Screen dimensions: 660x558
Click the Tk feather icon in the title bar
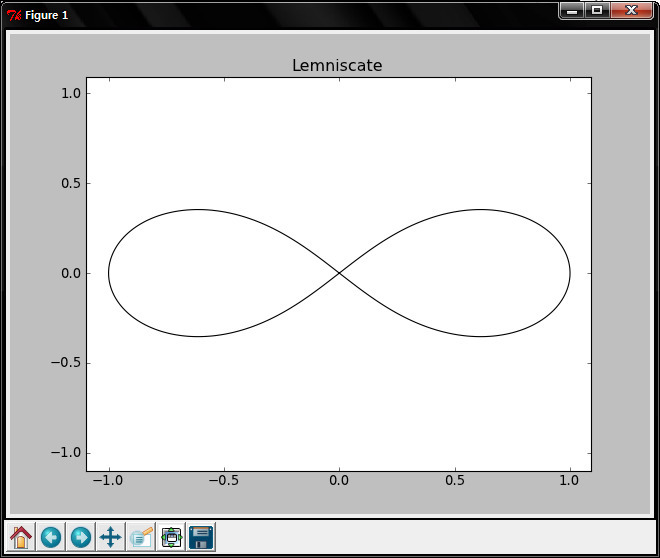(x=14, y=16)
